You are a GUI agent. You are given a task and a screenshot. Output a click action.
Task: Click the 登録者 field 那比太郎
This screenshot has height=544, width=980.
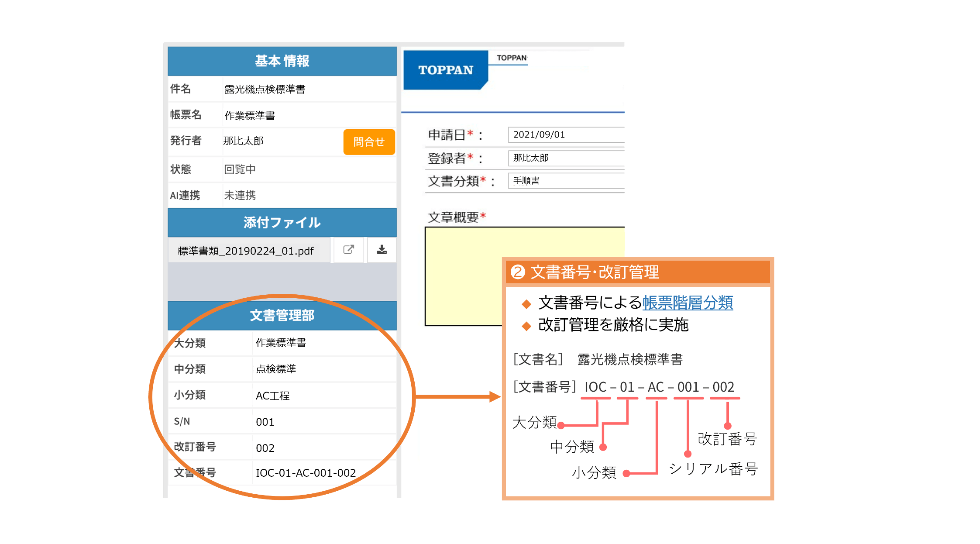(566, 158)
